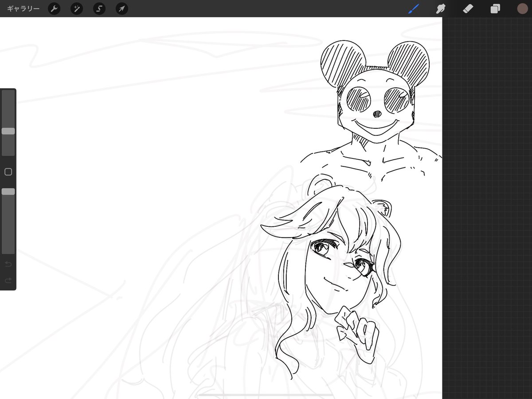Click the mouse character's nose on canvas
This screenshot has width=532, height=399.
point(376,114)
